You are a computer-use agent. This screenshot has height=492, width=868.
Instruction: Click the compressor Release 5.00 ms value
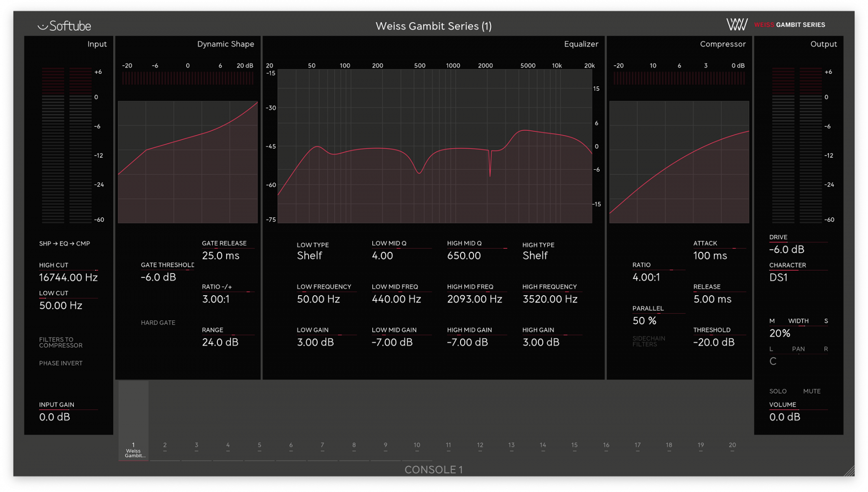712,299
